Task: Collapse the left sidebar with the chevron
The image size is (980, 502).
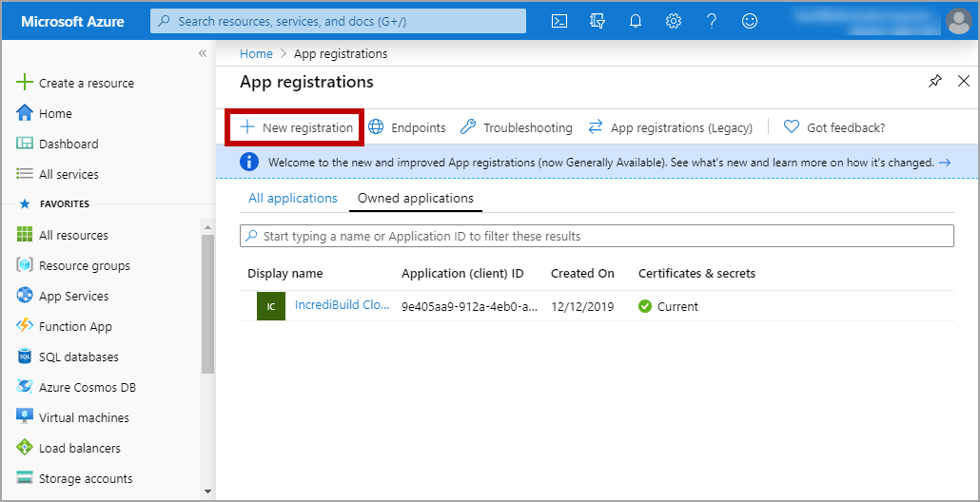Action: 203,53
